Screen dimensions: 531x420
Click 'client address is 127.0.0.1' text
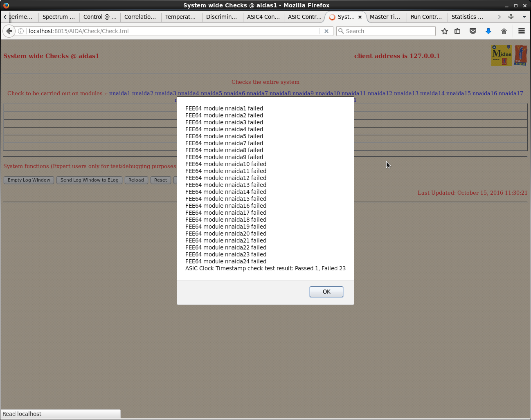click(x=397, y=56)
